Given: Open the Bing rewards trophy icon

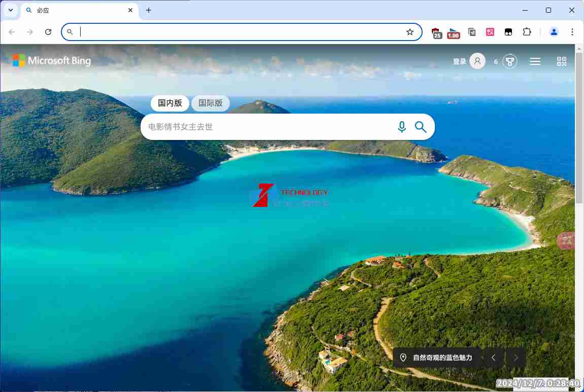Looking at the screenshot, I should click(x=509, y=61).
